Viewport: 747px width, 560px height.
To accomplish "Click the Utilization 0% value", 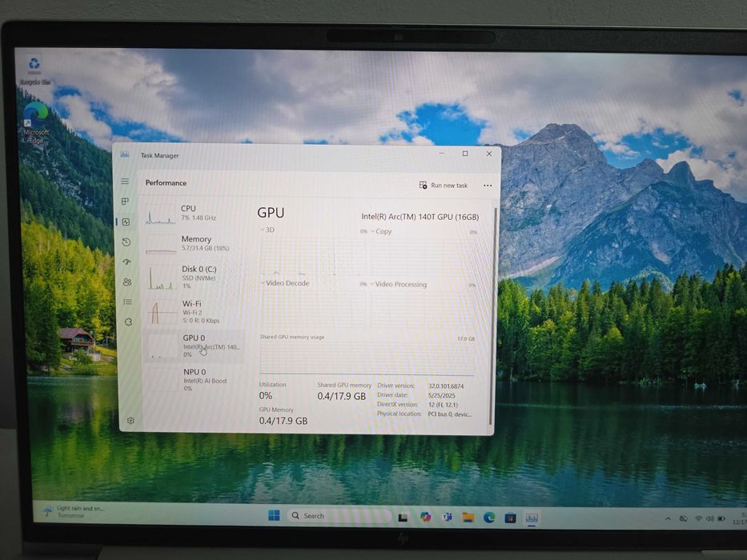I will pos(265,396).
